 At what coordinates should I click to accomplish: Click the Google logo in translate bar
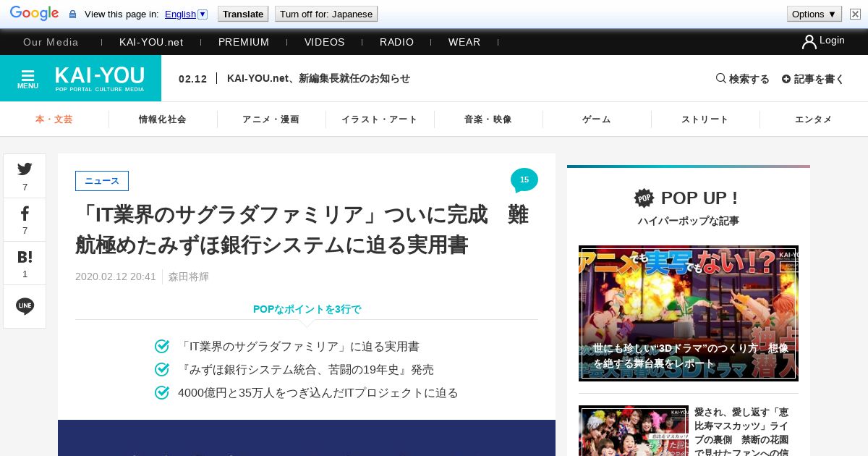(x=34, y=14)
